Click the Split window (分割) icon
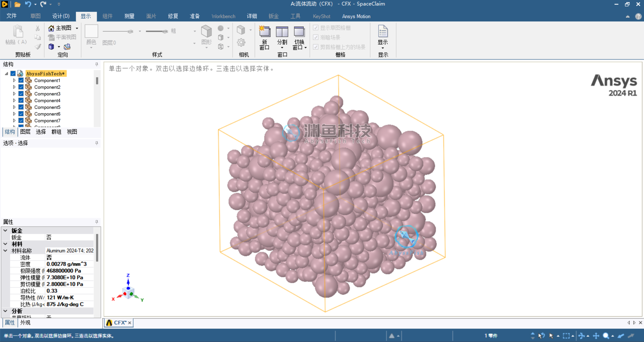644x342 pixels. point(282,32)
